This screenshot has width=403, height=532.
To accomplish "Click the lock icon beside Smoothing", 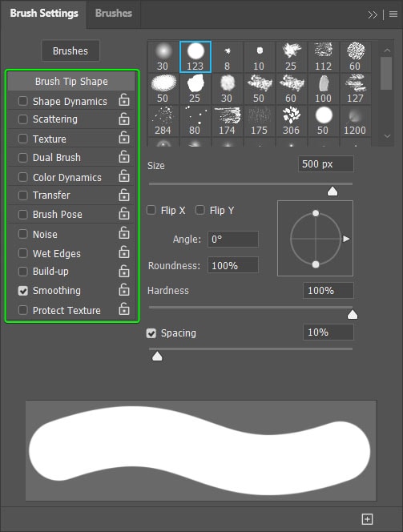I will click(124, 290).
